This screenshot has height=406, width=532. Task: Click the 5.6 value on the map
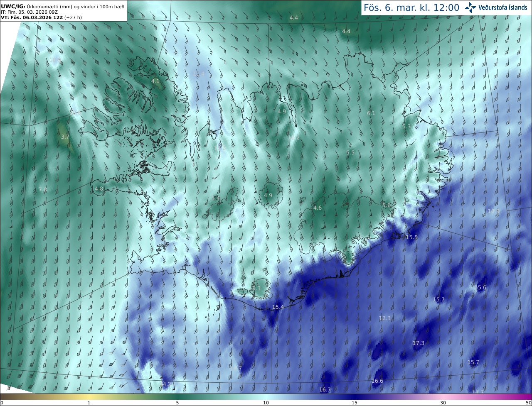(387, 205)
